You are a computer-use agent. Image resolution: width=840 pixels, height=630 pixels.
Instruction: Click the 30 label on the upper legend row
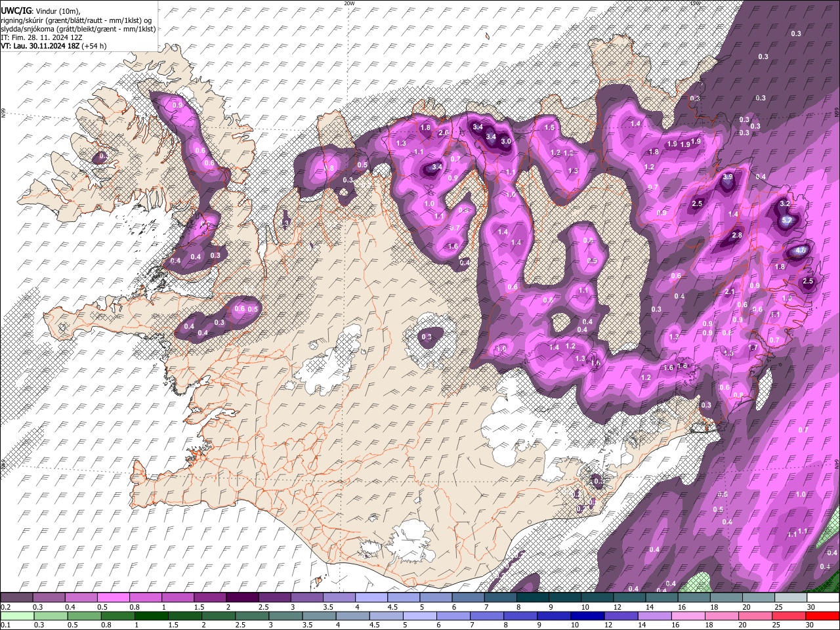click(x=812, y=607)
